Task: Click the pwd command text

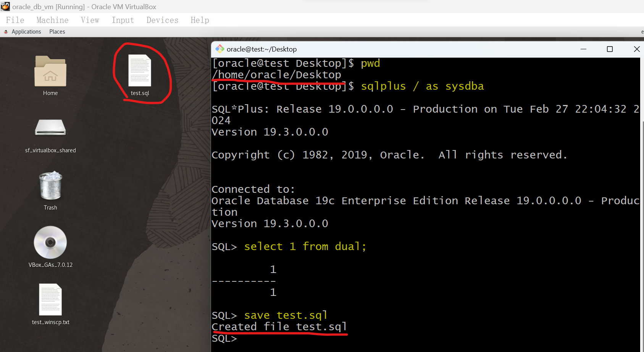Action: (x=370, y=63)
